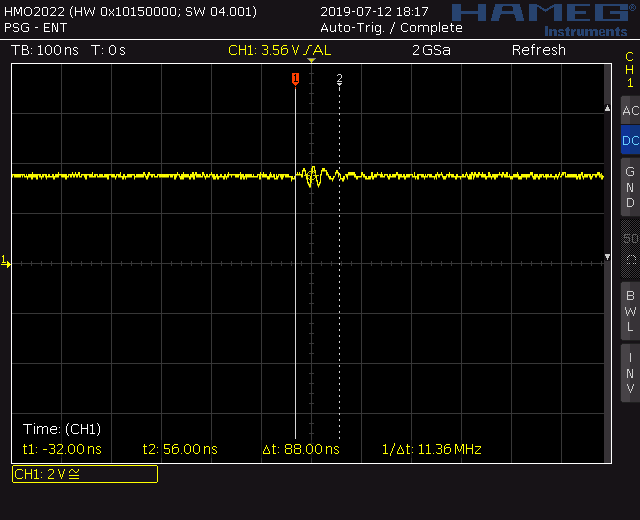Click the t1: -32.00 ns cursor value
The image size is (640, 520).
tap(62, 449)
